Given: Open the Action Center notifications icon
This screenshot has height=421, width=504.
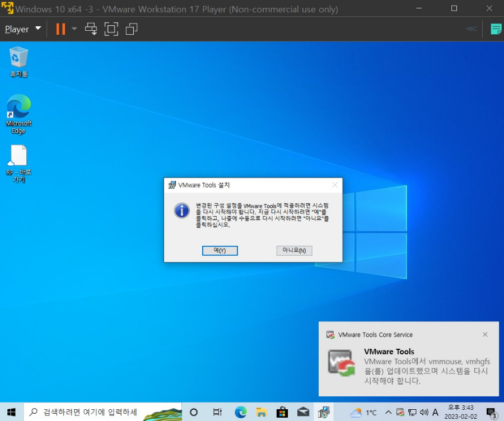Looking at the screenshot, I should 492,413.
